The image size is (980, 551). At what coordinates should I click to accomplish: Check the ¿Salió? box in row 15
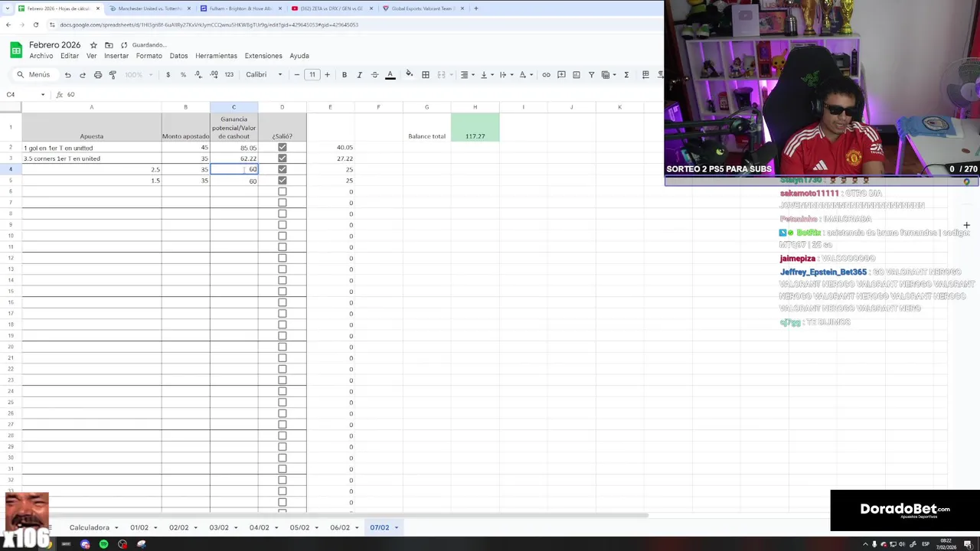(x=282, y=292)
